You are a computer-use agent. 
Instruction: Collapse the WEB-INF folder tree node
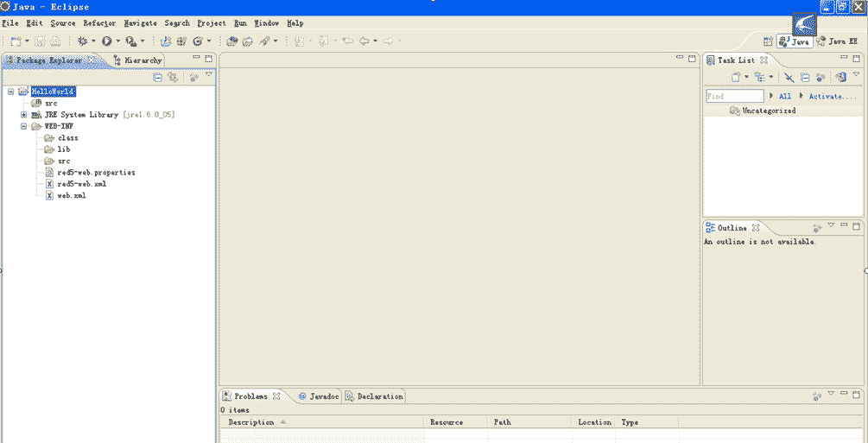coord(24,126)
